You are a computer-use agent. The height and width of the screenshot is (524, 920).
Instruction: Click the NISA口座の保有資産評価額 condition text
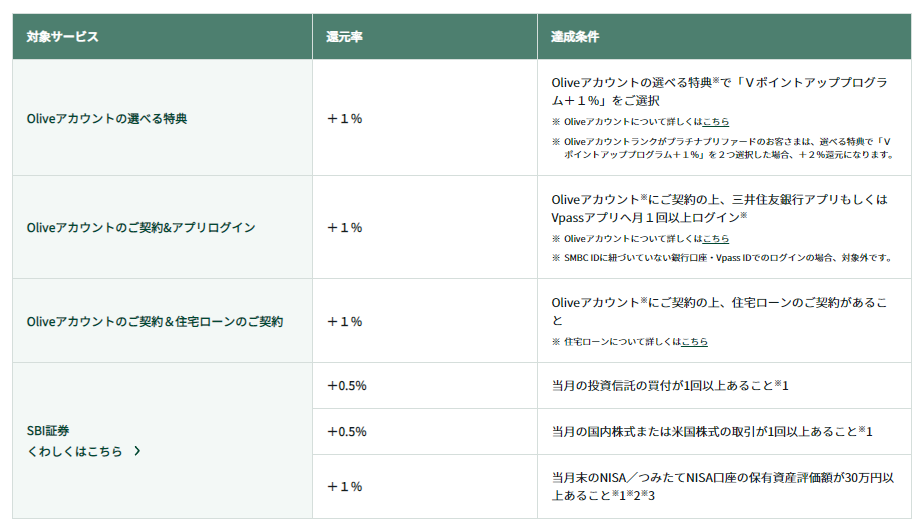point(720,478)
